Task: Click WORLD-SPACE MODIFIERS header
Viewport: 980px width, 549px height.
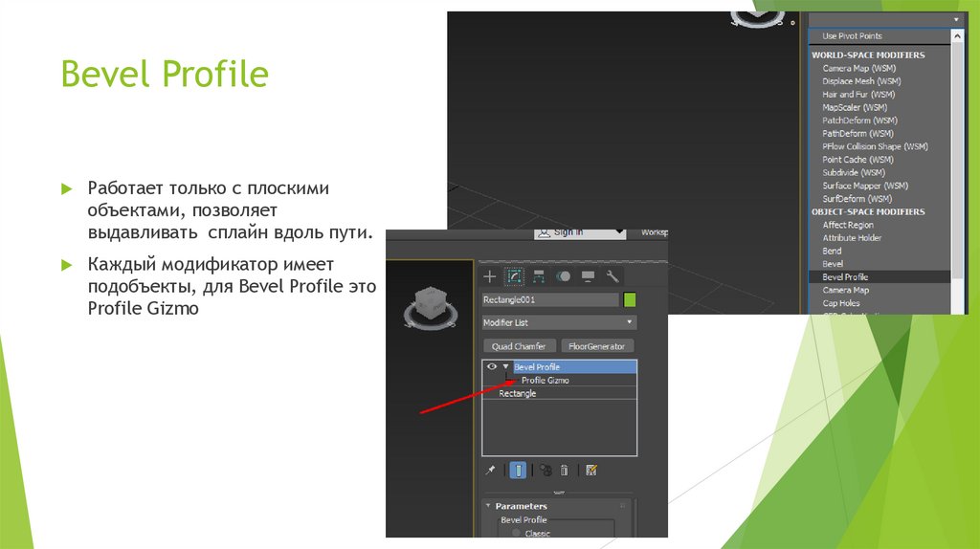Action: coord(868,55)
